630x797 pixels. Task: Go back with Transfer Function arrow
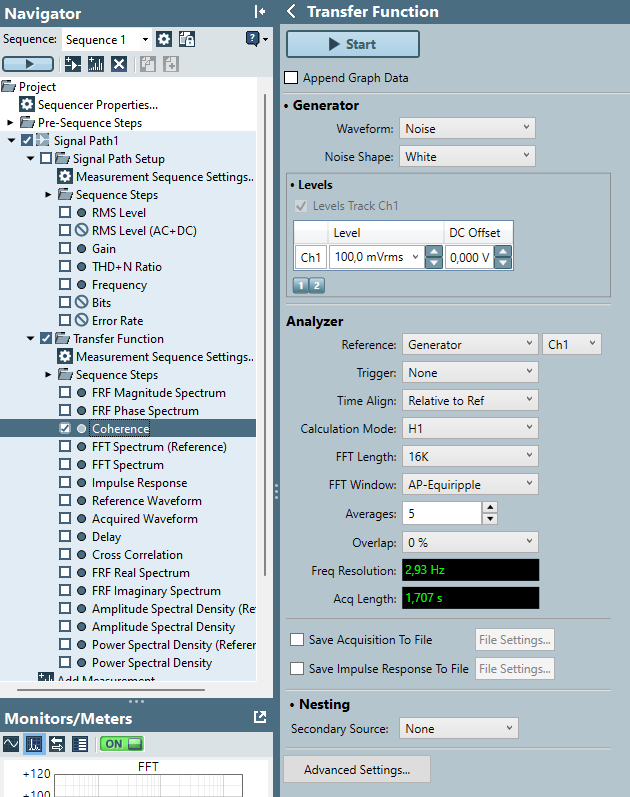tap(291, 11)
